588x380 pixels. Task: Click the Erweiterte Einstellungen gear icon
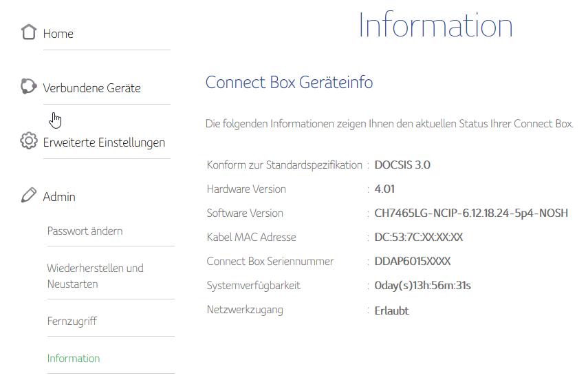28,142
